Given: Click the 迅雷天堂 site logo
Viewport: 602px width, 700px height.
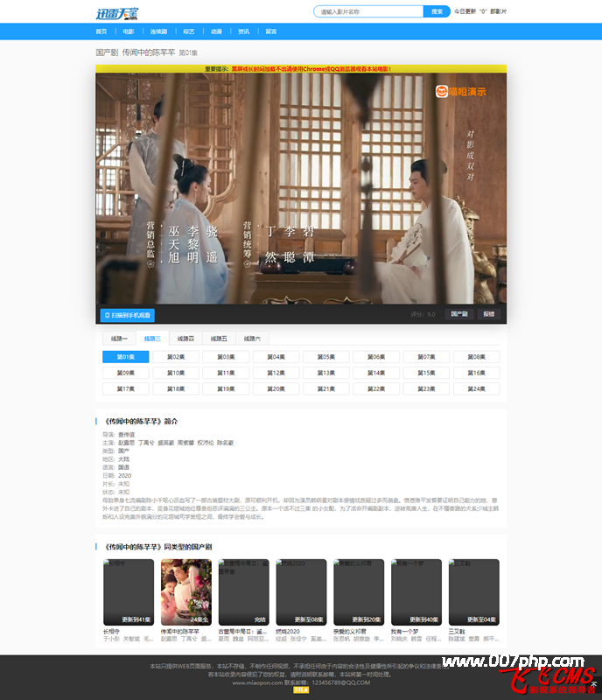Looking at the screenshot, I should pyautogui.click(x=115, y=12).
